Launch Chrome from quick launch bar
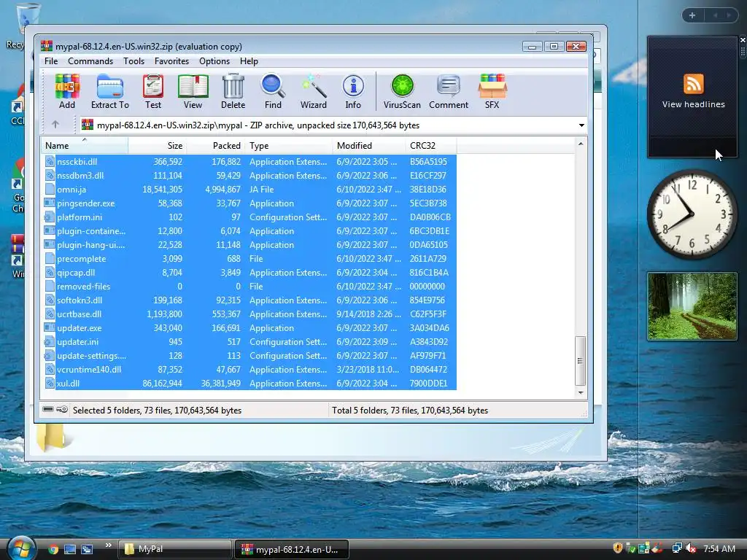The width and height of the screenshot is (747, 560). click(x=53, y=549)
